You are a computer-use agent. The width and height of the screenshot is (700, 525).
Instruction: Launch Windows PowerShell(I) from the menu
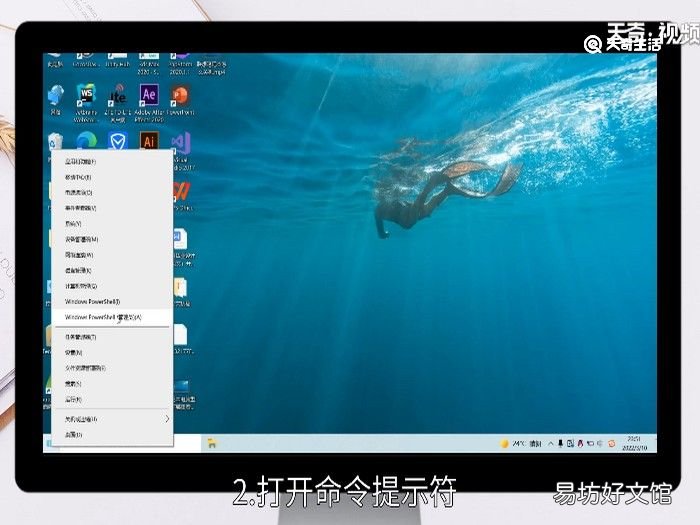click(112, 302)
